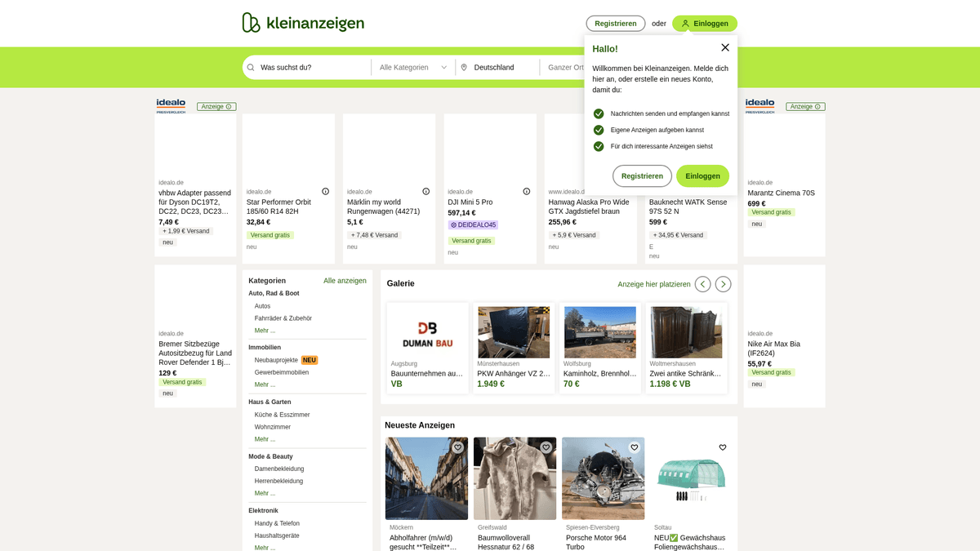The image size is (980, 551).
Task: Select the Damenbekleidung category
Action: tap(278, 469)
